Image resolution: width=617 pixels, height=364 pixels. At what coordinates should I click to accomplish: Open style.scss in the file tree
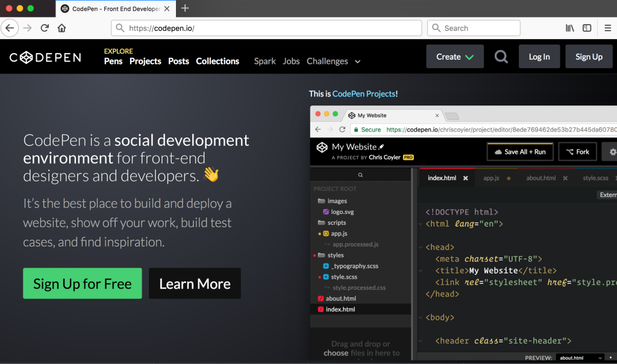[x=340, y=277]
